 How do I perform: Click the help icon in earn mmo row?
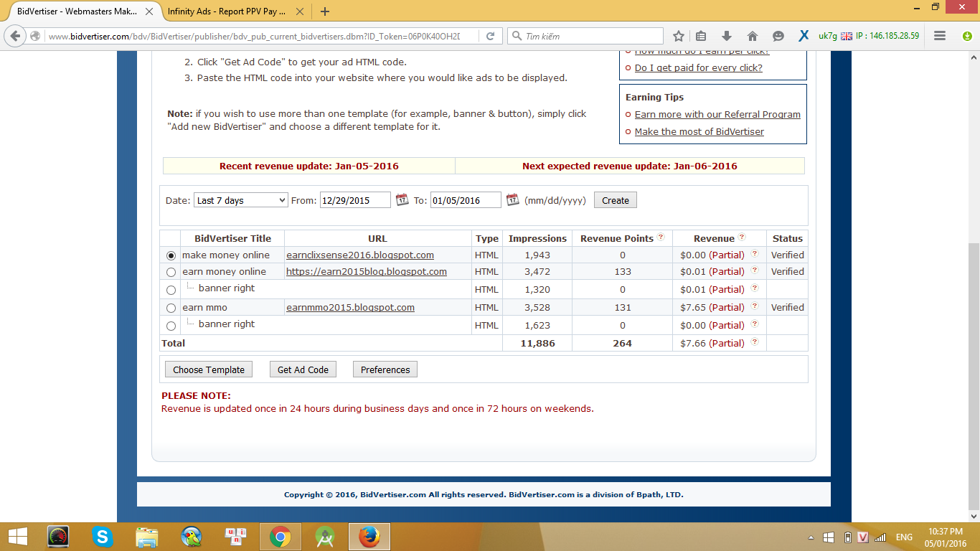[x=755, y=307]
